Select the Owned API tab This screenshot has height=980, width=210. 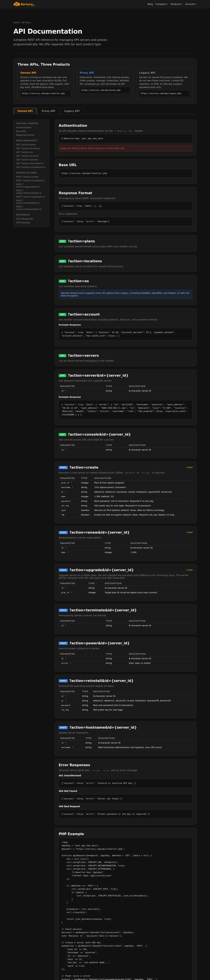point(25,111)
